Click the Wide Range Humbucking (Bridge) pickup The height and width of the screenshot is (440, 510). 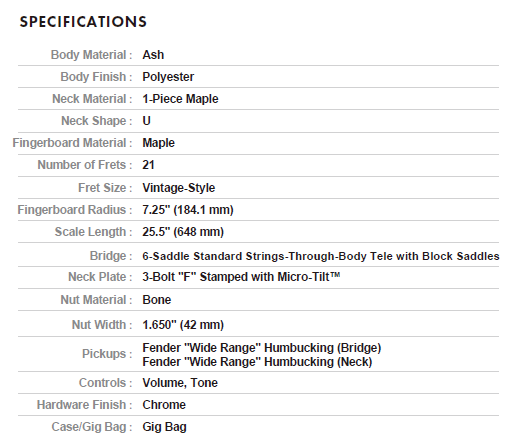coord(262,348)
